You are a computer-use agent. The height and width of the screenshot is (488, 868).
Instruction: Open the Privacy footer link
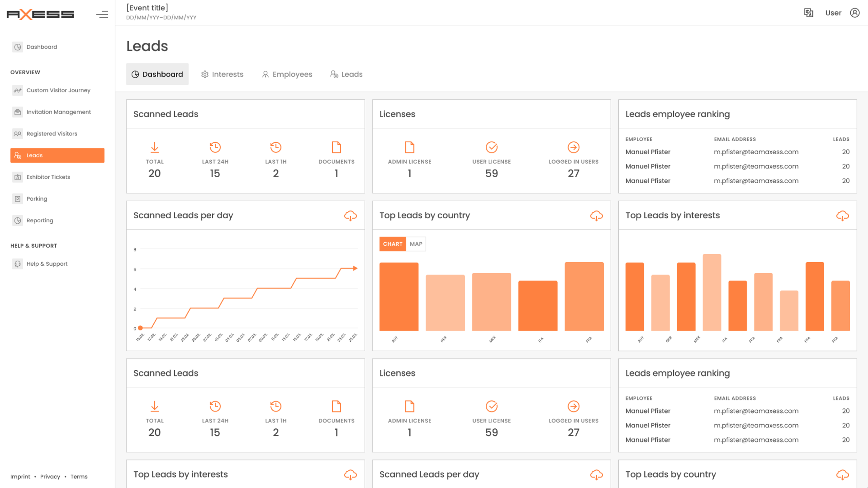(x=50, y=476)
